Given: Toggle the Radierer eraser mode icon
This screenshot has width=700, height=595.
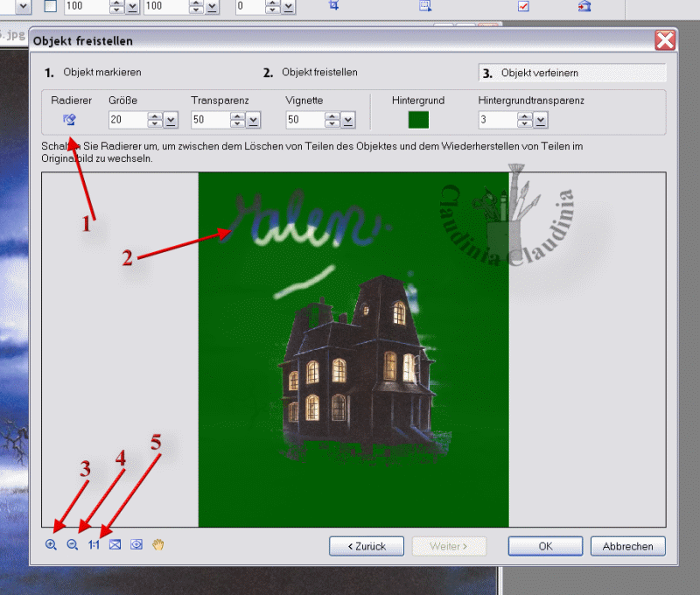Looking at the screenshot, I should 69,120.
